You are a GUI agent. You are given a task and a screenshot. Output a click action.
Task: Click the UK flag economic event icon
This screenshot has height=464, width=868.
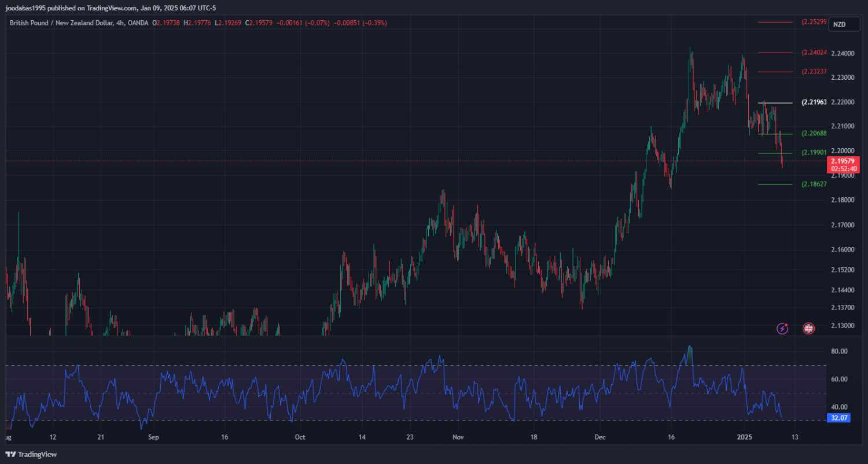(808, 329)
